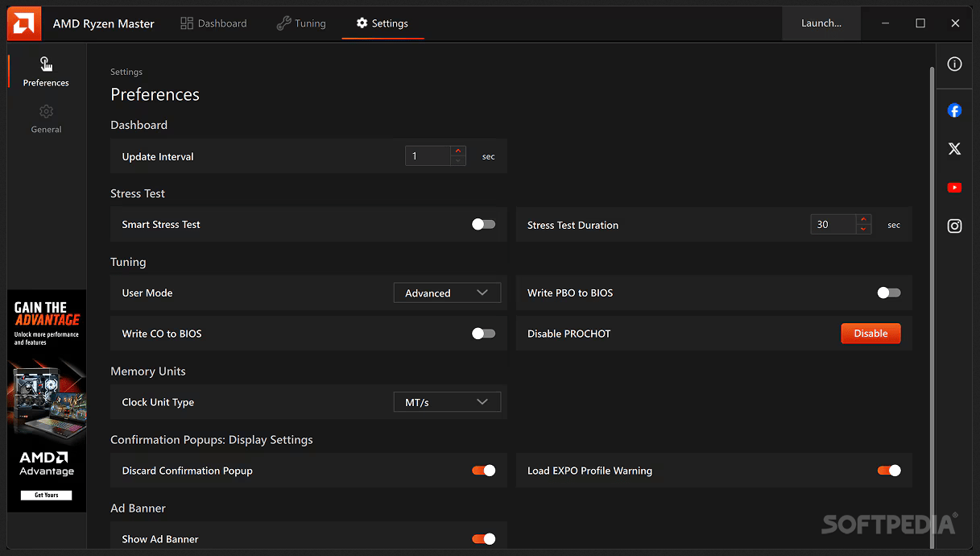The image size is (980, 556).
Task: Minimize the Ryzen Master window
Action: [885, 23]
